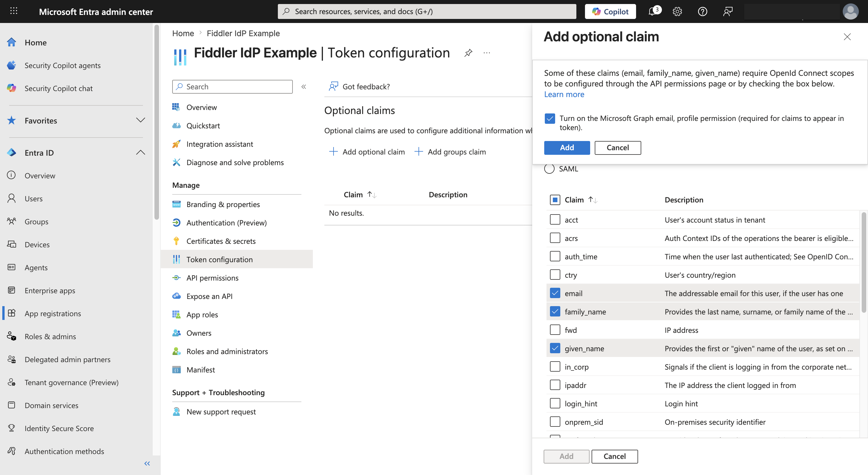Viewport: 868px width, 475px height.
Task: Click the feedback person icon in header
Action: tap(728, 11)
